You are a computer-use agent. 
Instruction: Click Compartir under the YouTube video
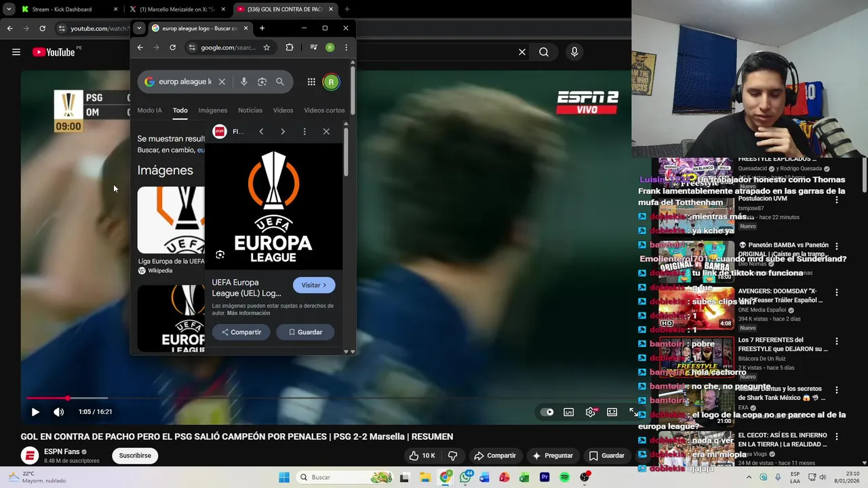[495, 455]
